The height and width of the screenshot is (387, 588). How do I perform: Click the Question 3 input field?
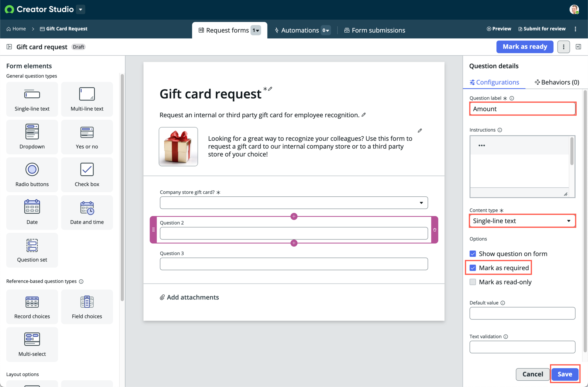(294, 264)
